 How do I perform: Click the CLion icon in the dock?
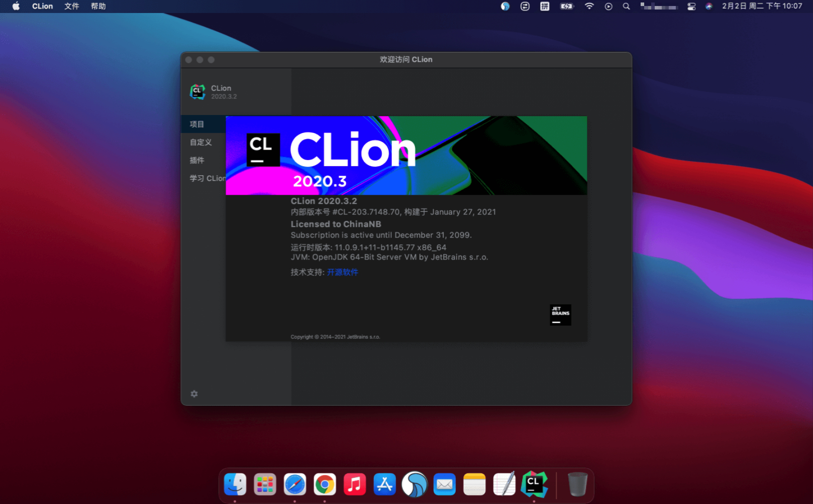534,484
